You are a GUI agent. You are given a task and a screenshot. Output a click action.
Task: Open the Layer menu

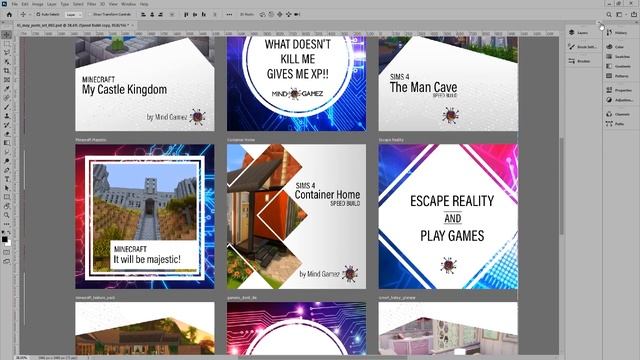coord(52,4)
